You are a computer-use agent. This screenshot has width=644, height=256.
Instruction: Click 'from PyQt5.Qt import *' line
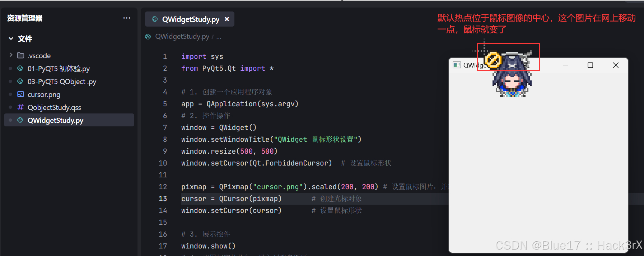228,68
